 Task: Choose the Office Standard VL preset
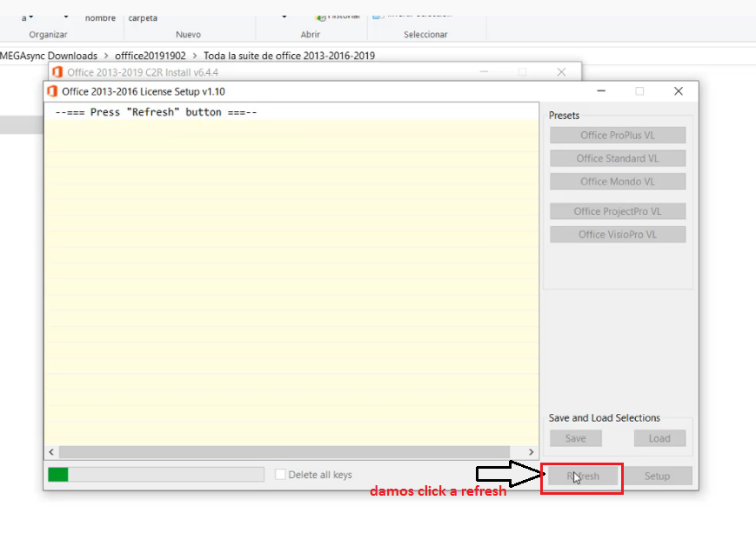tap(618, 158)
